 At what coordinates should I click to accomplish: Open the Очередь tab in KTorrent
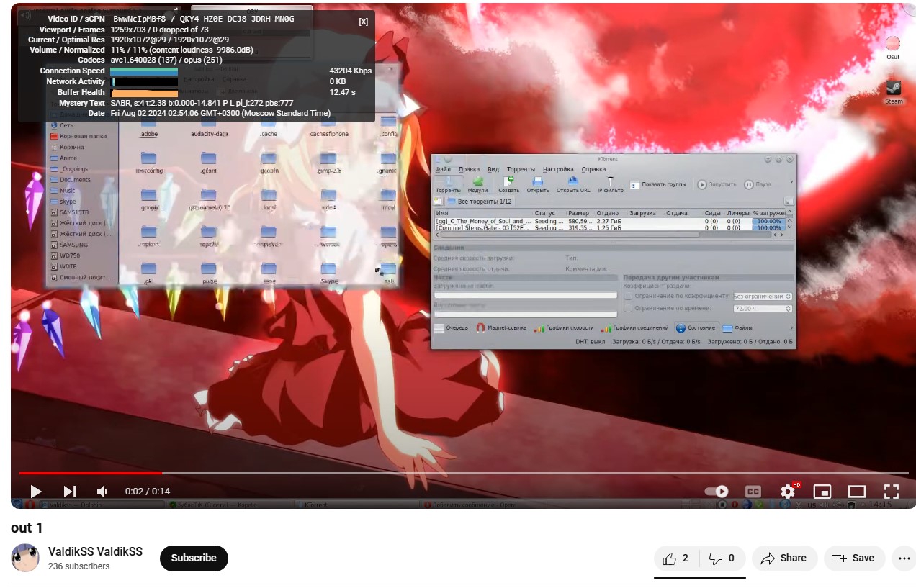(452, 328)
